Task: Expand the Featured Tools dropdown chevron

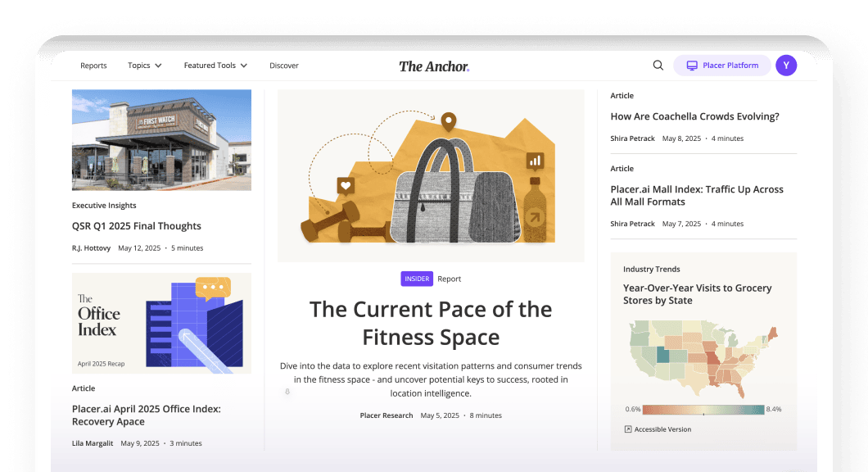Action: (x=243, y=66)
